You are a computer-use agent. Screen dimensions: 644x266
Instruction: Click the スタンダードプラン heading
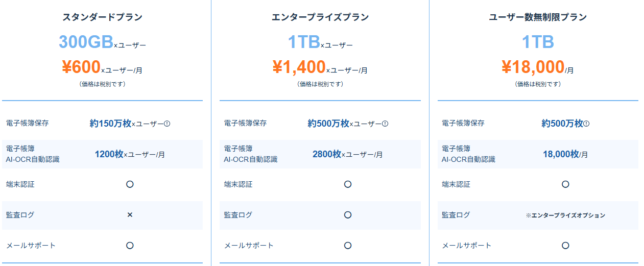(102, 17)
